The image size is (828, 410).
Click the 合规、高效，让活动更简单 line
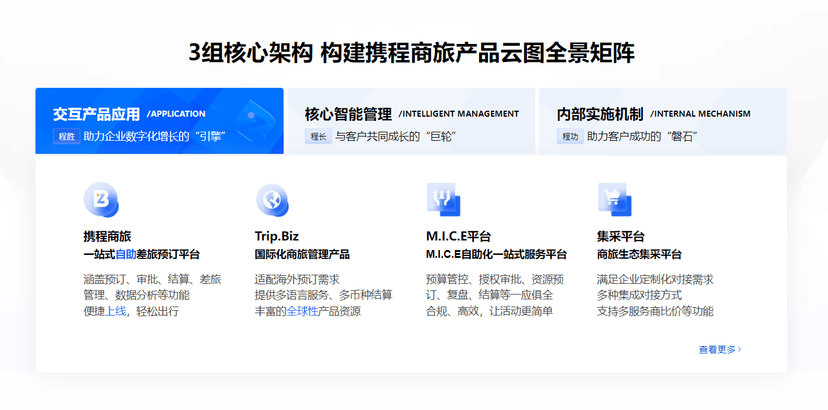tap(489, 311)
